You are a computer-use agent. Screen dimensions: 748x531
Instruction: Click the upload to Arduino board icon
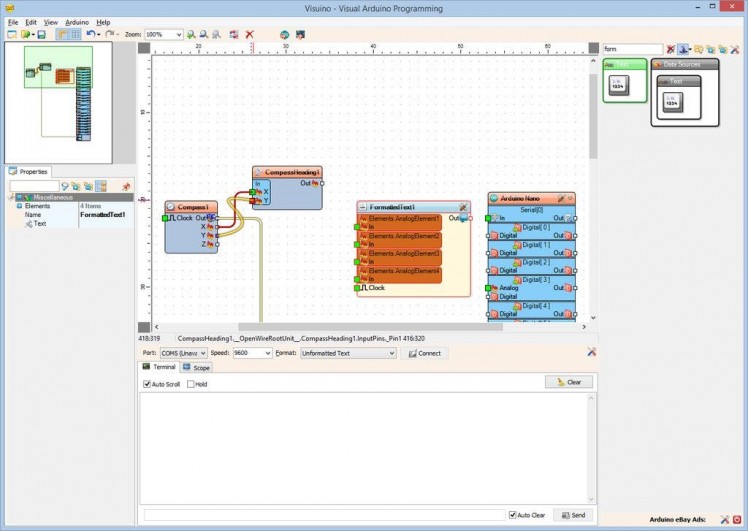(x=299, y=34)
